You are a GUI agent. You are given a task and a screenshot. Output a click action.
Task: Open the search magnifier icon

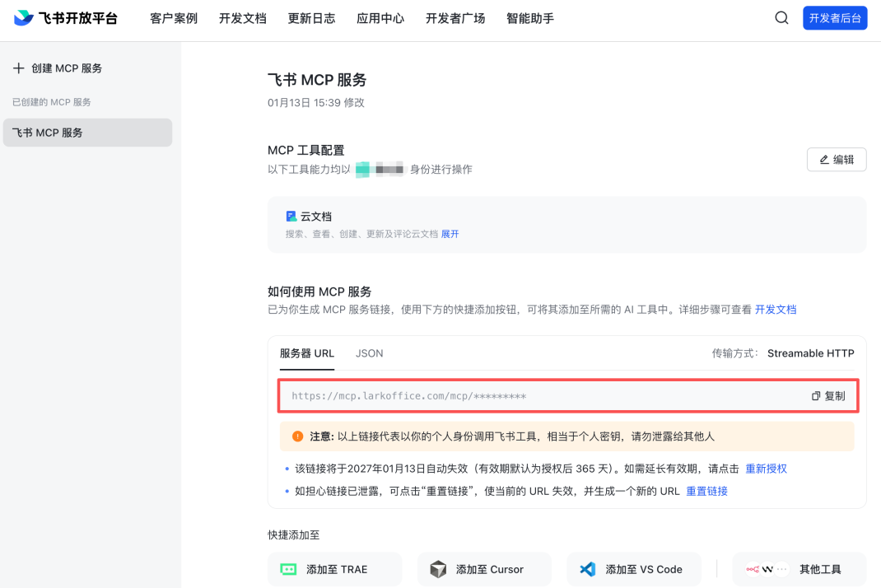(781, 18)
